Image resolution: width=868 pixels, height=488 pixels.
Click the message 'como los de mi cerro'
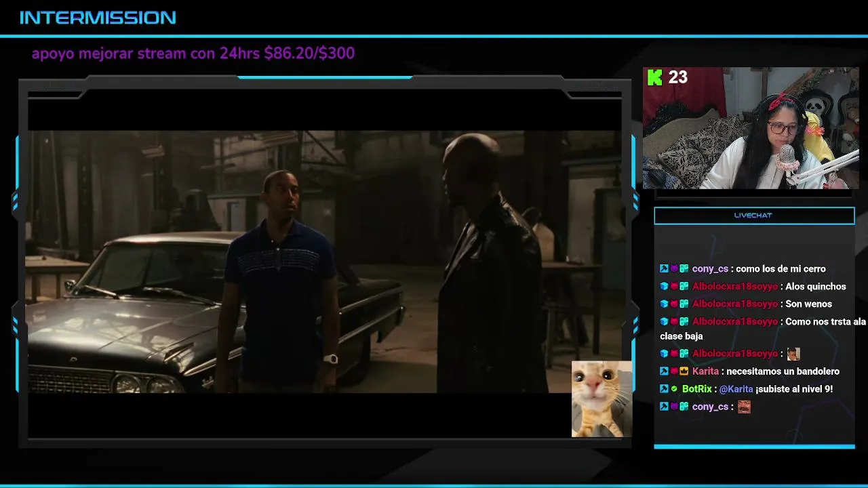point(782,269)
